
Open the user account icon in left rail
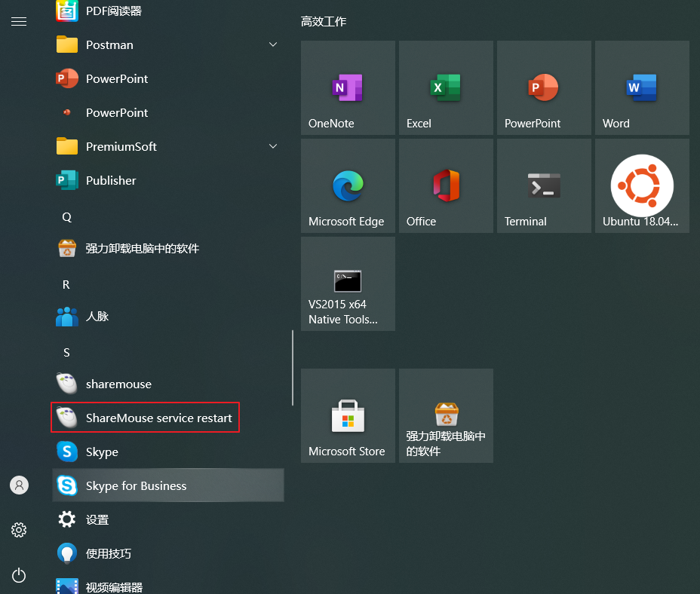pyautogui.click(x=19, y=485)
